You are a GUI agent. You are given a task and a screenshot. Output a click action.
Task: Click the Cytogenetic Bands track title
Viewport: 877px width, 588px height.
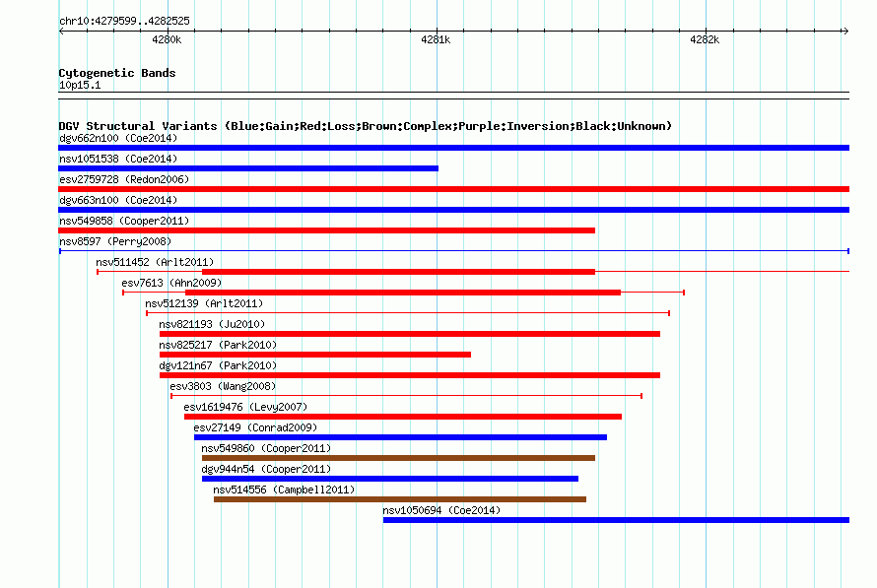pos(117,73)
